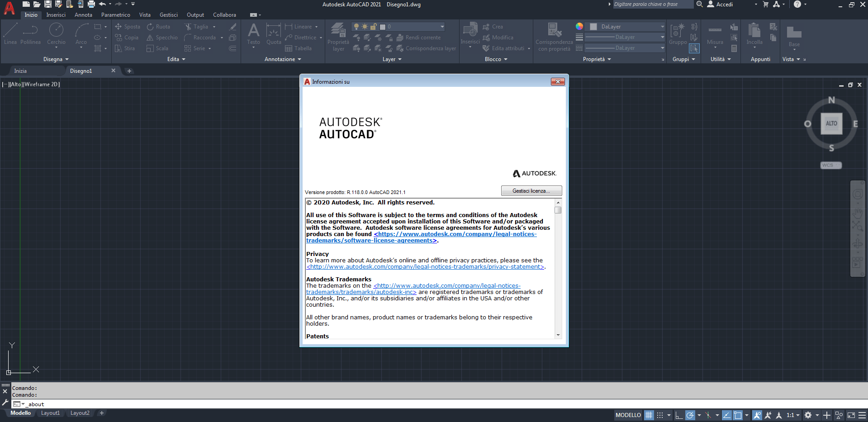Open the privacy statement link
868x422 pixels.
pyautogui.click(x=425, y=267)
